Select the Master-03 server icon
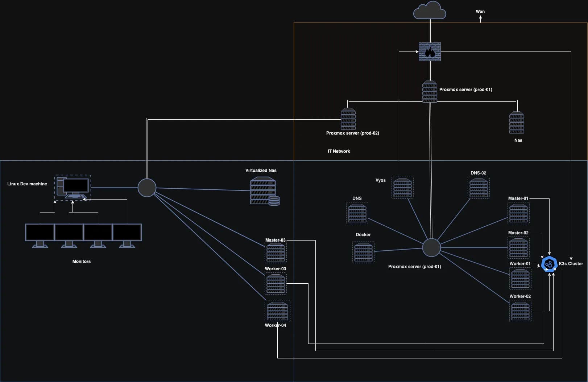588x382 pixels. [x=276, y=252]
